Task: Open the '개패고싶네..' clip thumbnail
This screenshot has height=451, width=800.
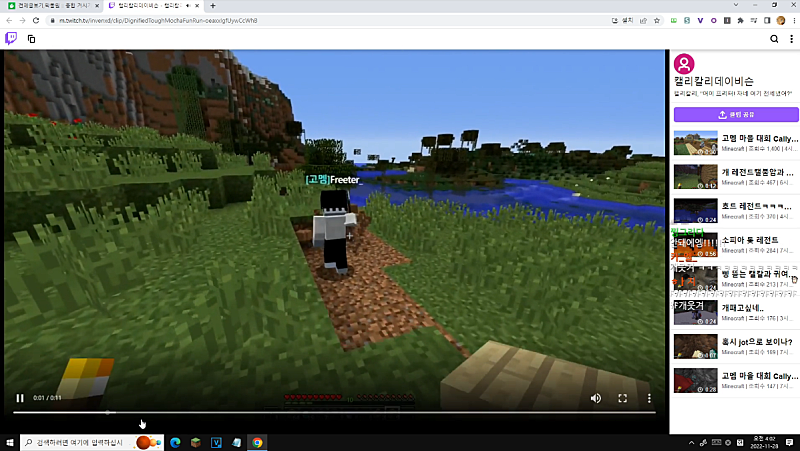Action: (x=695, y=312)
